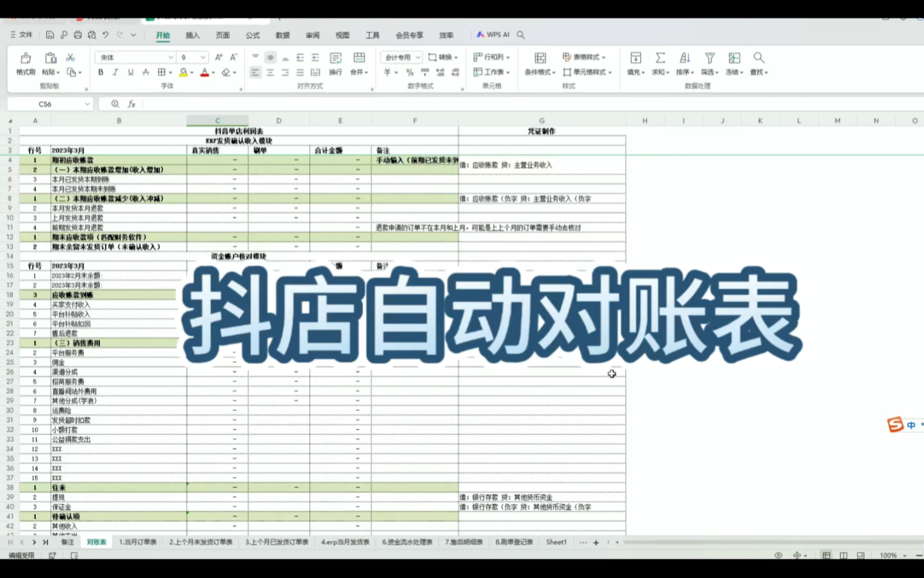
Task: Toggle italic formatting
Action: (115, 72)
